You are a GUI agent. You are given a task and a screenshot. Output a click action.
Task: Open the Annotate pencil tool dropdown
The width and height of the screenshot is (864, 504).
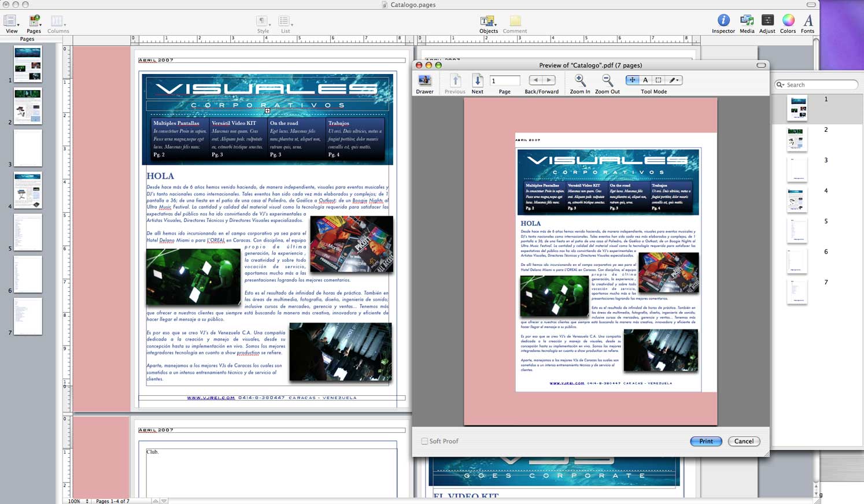coord(674,80)
